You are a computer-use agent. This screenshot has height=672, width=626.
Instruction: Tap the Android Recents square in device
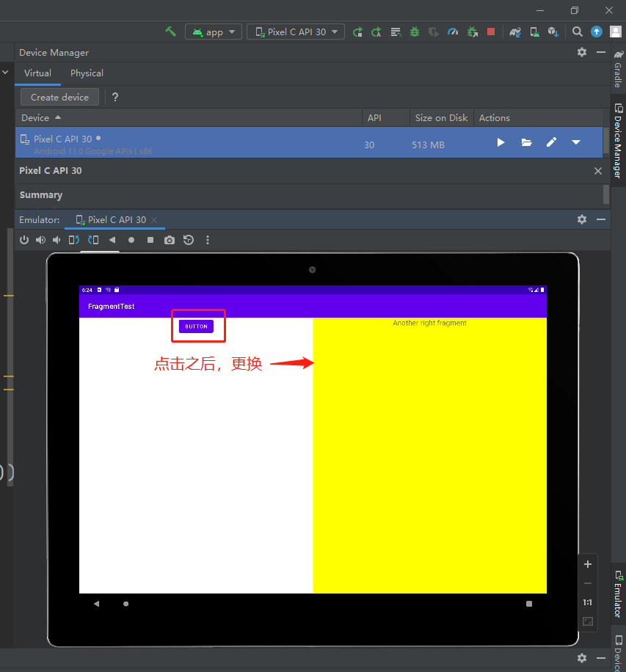pyautogui.click(x=529, y=604)
